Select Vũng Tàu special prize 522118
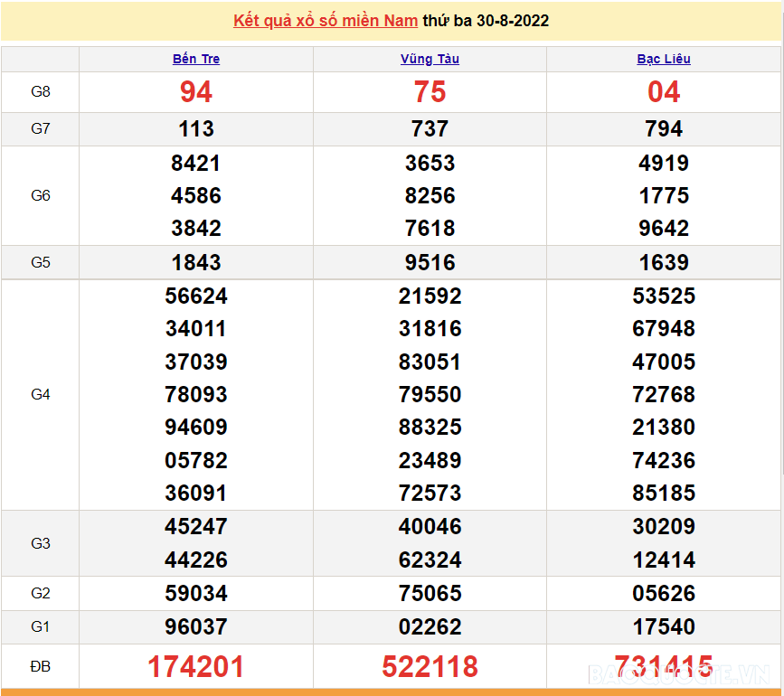784x696 pixels. 430,667
